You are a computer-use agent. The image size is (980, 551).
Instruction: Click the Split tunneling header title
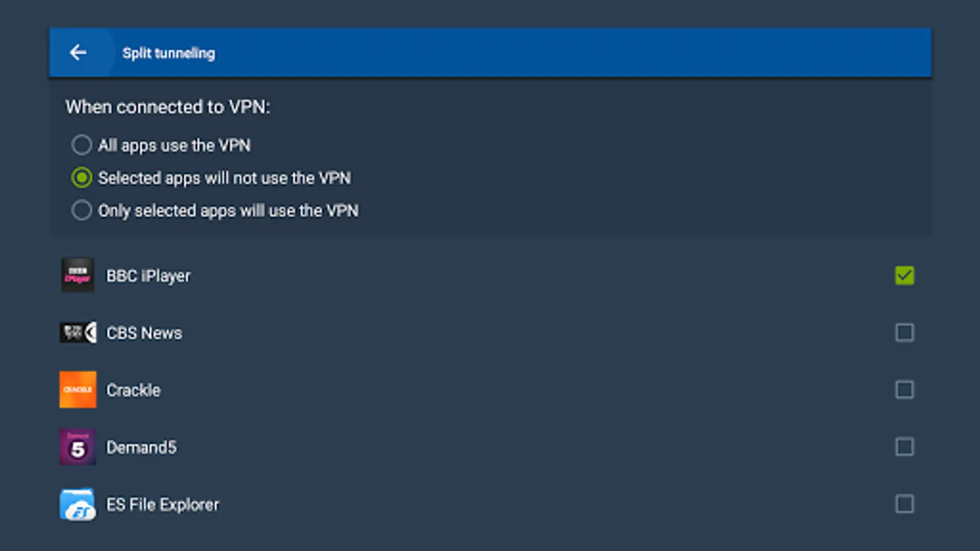(x=168, y=53)
